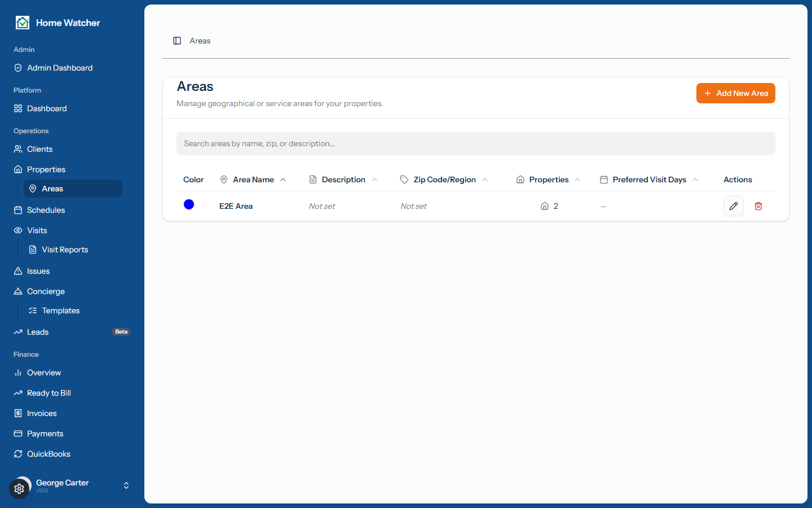Image resolution: width=812 pixels, height=508 pixels.
Task: Focus the search areas input field
Action: click(476, 143)
